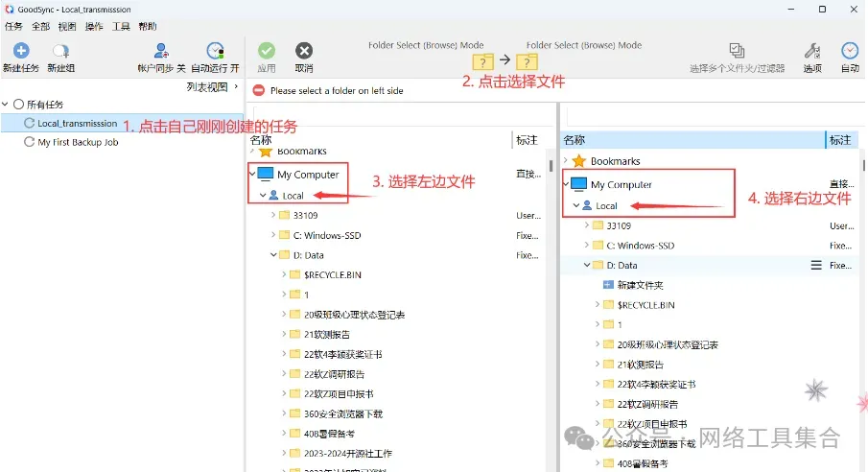Screen dimensions: 868x472
Task: Click Local user icon in right pane
Action: pos(587,205)
